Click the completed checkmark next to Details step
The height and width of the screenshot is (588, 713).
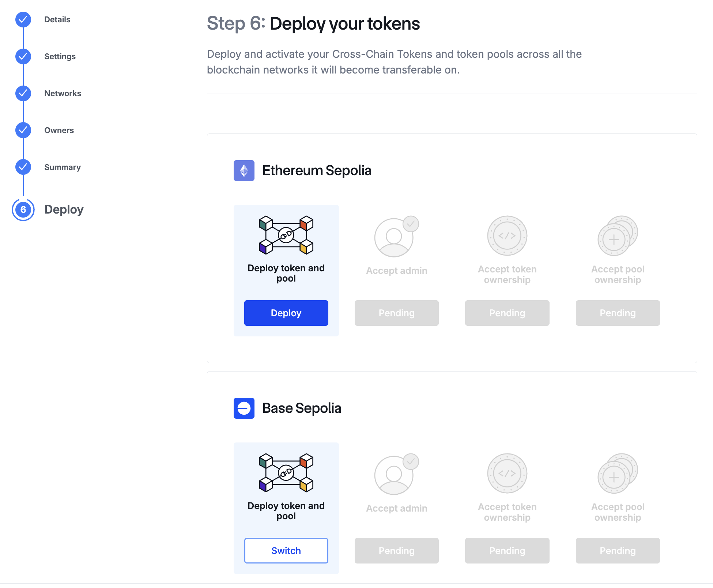click(23, 20)
